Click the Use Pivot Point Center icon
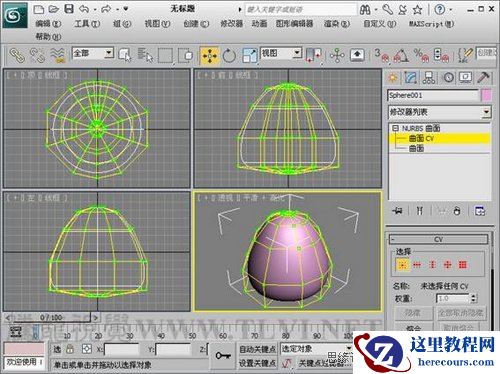The image size is (500, 374). click(313, 55)
